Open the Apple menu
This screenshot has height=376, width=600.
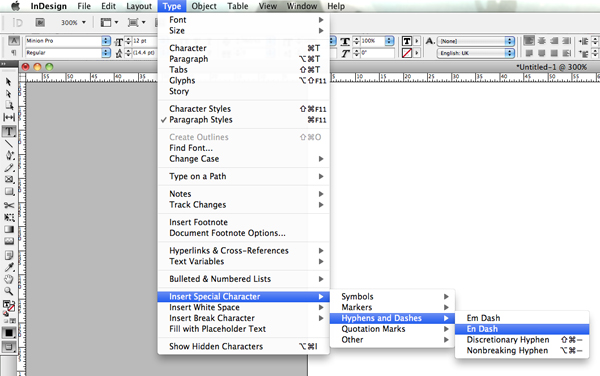tap(15, 6)
